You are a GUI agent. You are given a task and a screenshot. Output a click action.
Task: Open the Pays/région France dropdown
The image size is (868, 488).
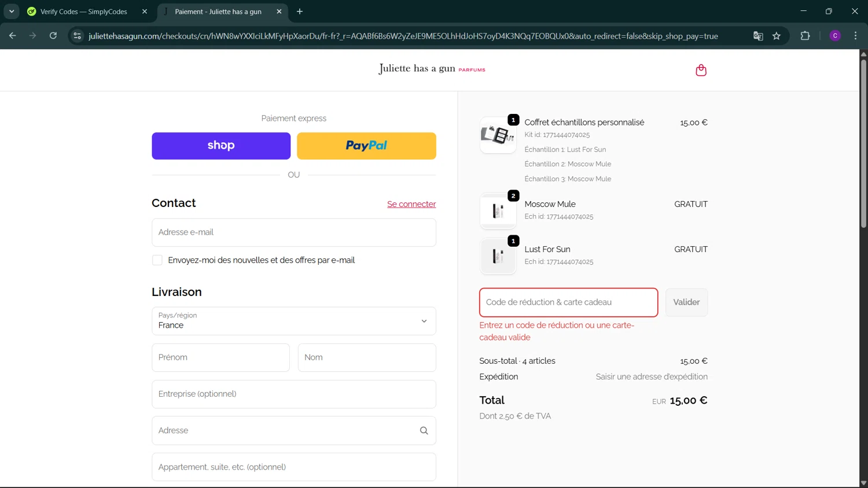[x=294, y=321]
